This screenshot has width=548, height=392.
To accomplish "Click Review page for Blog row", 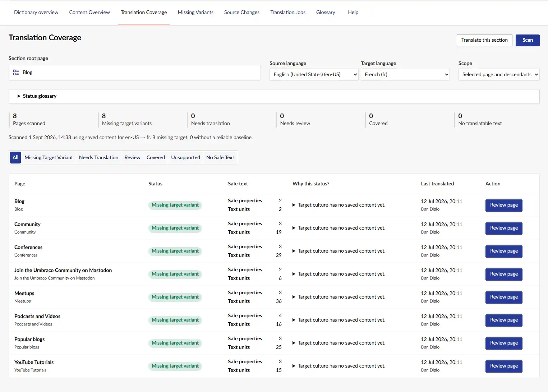I will coord(504,205).
